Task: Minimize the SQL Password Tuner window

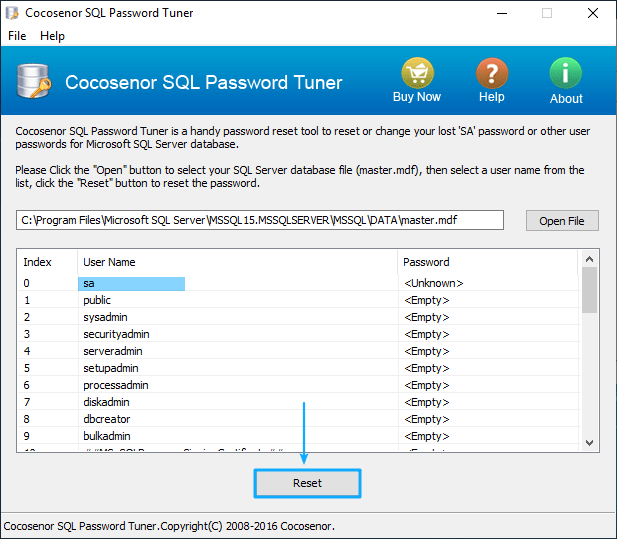Action: (x=502, y=13)
